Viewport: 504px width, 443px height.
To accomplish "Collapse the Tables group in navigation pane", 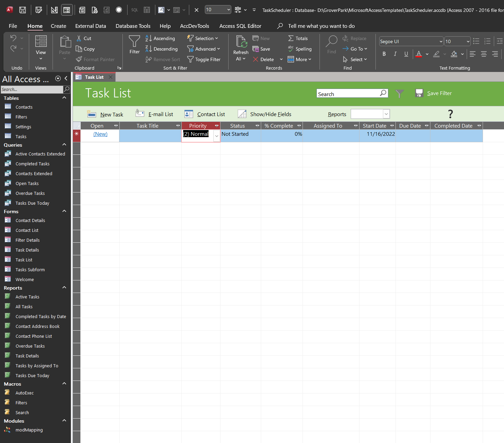I will pyautogui.click(x=64, y=98).
